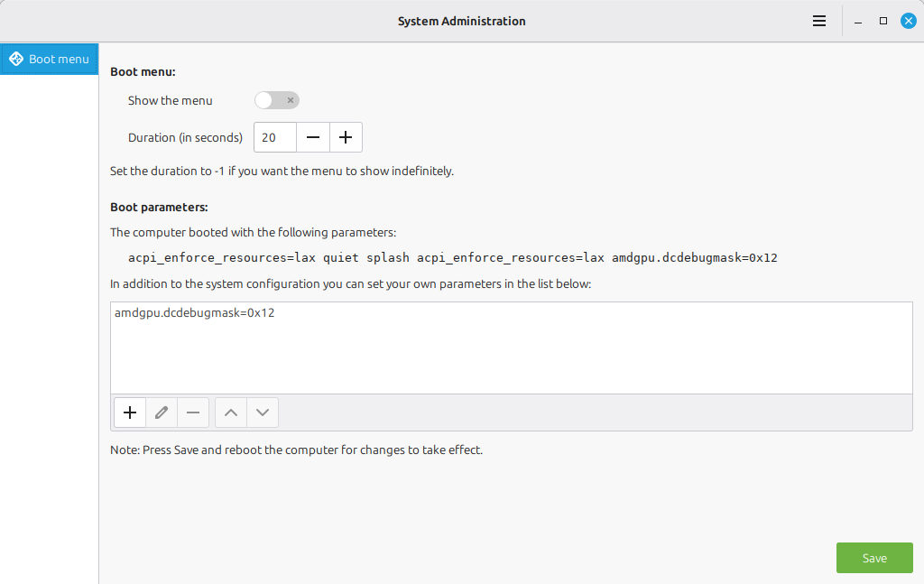The image size is (924, 584).
Task: Select the Boot menu sidebar tab
Action: point(50,59)
